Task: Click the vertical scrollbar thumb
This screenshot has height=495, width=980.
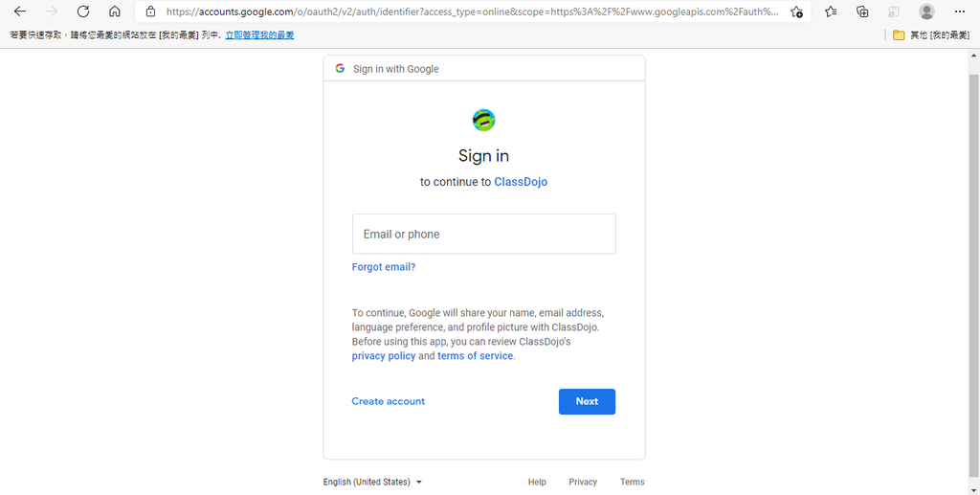Action: coord(973,275)
